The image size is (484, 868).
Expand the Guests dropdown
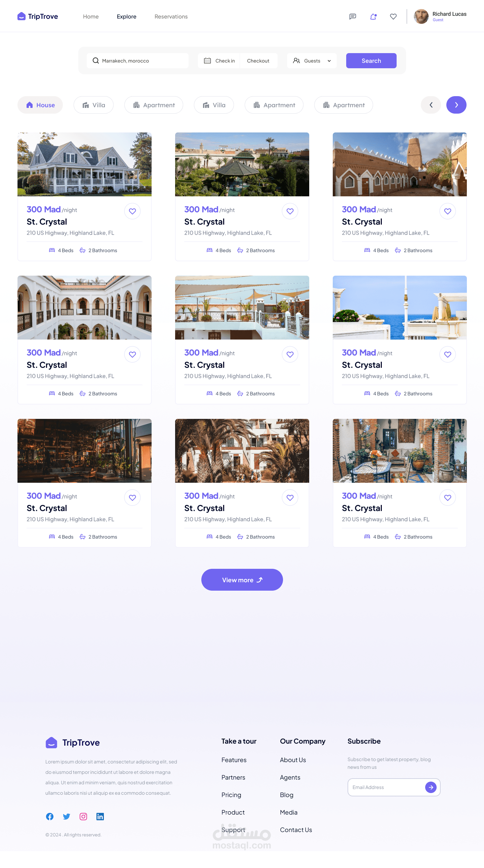coord(312,61)
